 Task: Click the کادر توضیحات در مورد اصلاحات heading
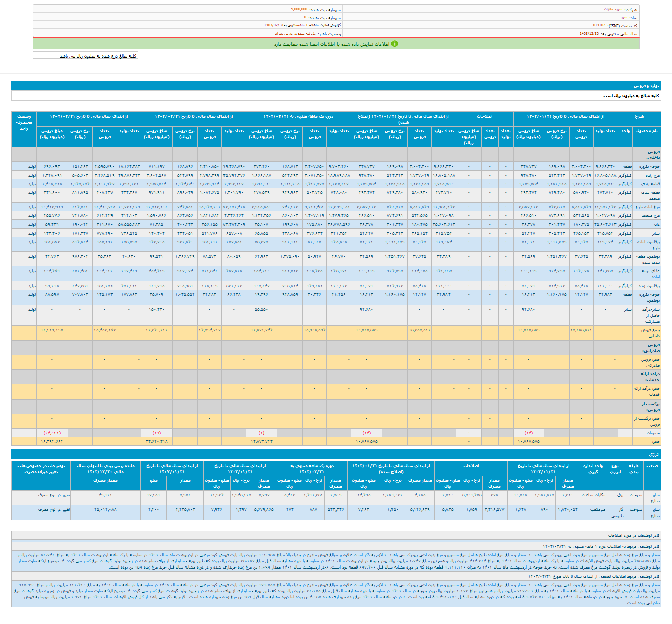click(x=633, y=535)
